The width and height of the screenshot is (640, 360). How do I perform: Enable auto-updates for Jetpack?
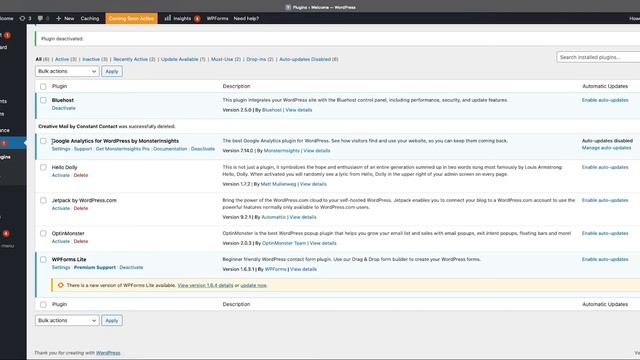pos(605,201)
